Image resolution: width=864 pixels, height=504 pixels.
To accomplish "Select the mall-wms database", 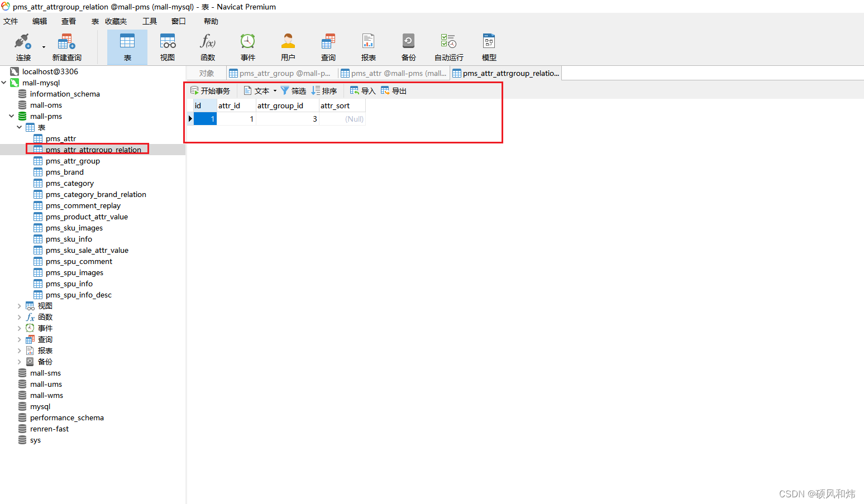I will 46,395.
